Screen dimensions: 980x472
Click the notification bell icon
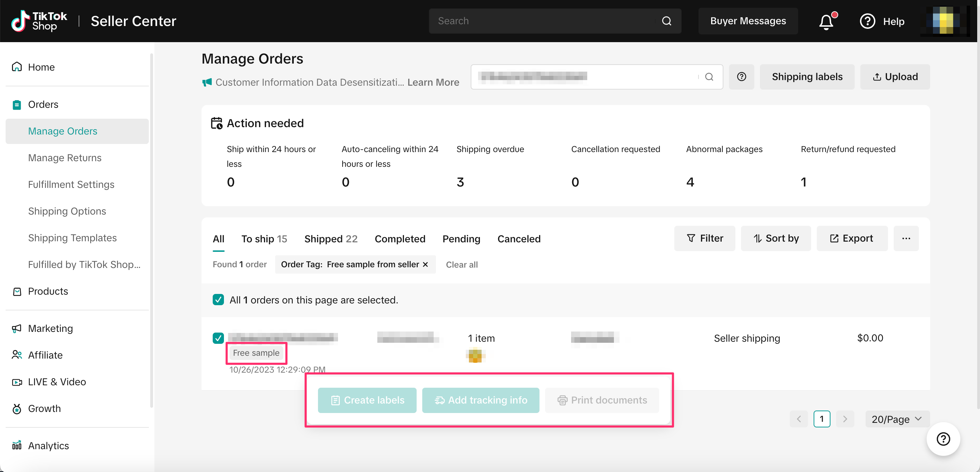tap(826, 21)
